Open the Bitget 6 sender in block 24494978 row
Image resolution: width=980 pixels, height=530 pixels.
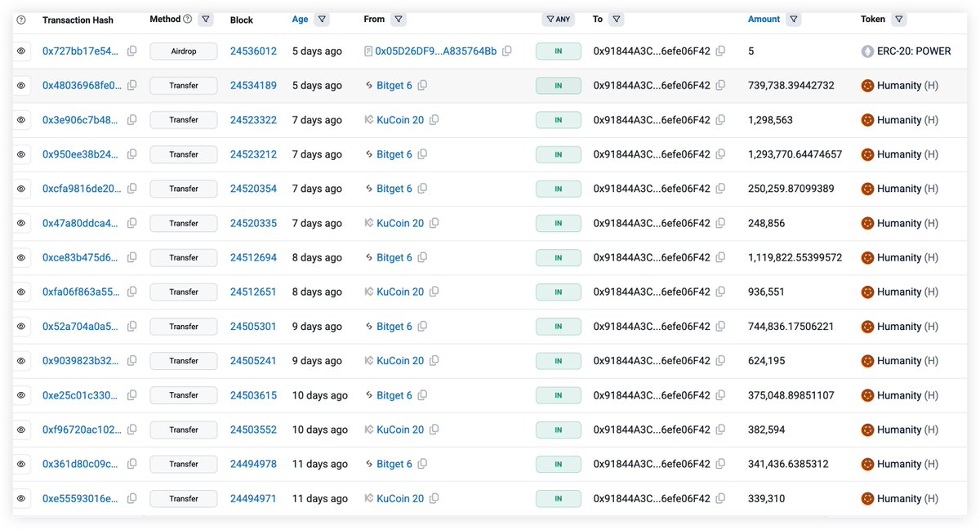(394, 464)
